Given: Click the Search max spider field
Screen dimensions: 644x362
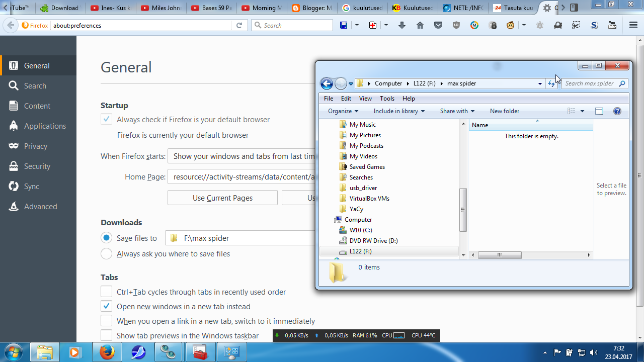Looking at the screenshot, I should point(594,83).
